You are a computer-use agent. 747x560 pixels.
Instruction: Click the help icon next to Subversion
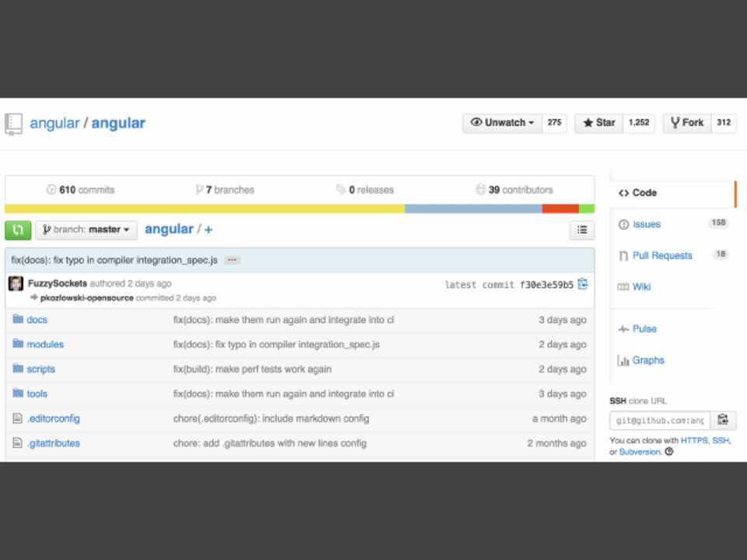tap(669, 452)
